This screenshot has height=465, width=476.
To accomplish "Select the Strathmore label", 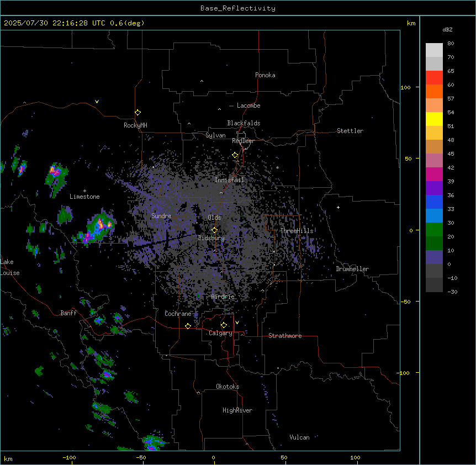I will (x=285, y=336).
